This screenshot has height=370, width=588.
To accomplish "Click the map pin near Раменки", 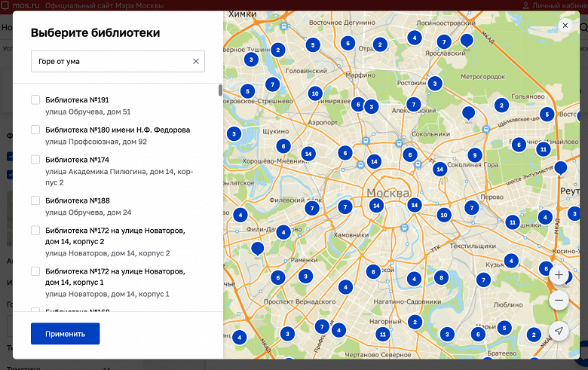I will pyautogui.click(x=257, y=249).
